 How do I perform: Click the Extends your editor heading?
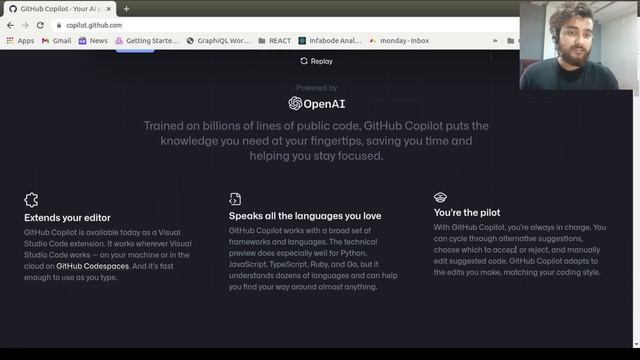(x=67, y=218)
